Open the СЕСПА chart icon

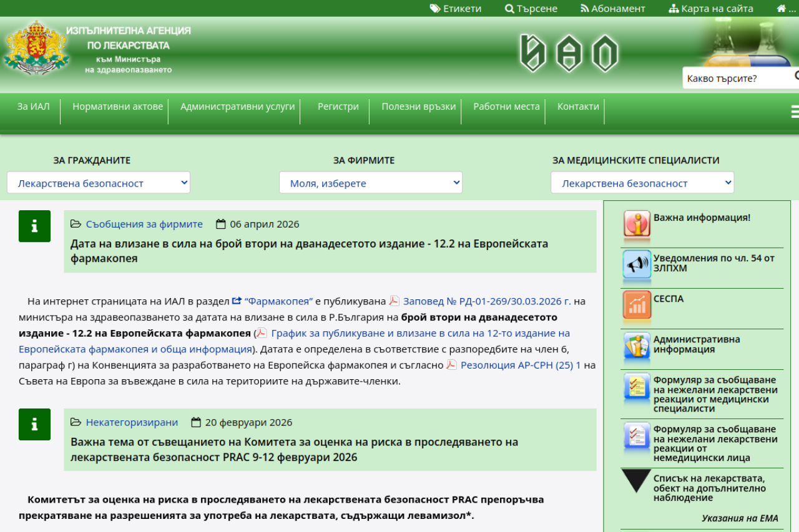coord(637,305)
